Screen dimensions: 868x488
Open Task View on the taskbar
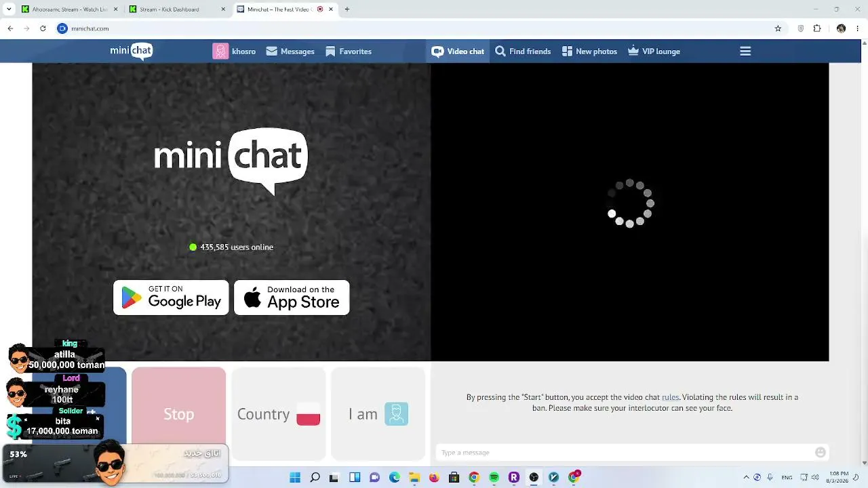(x=334, y=478)
